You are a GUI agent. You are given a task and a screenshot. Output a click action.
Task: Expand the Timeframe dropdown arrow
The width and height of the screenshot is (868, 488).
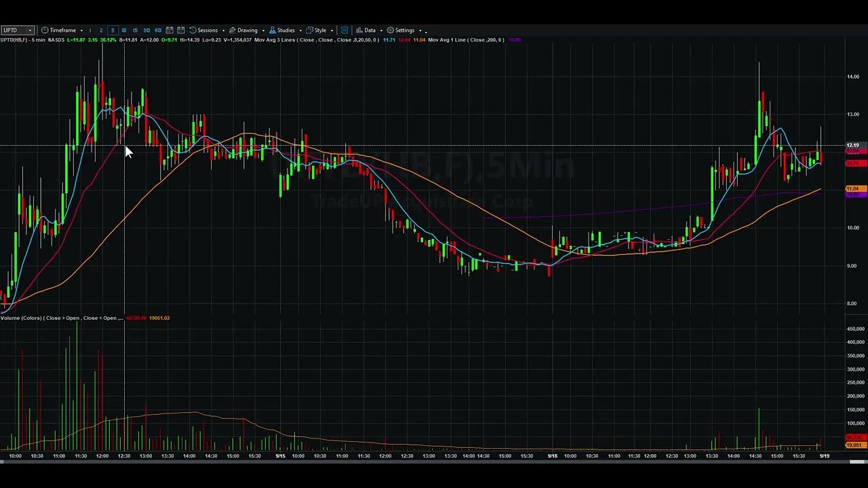[81, 30]
